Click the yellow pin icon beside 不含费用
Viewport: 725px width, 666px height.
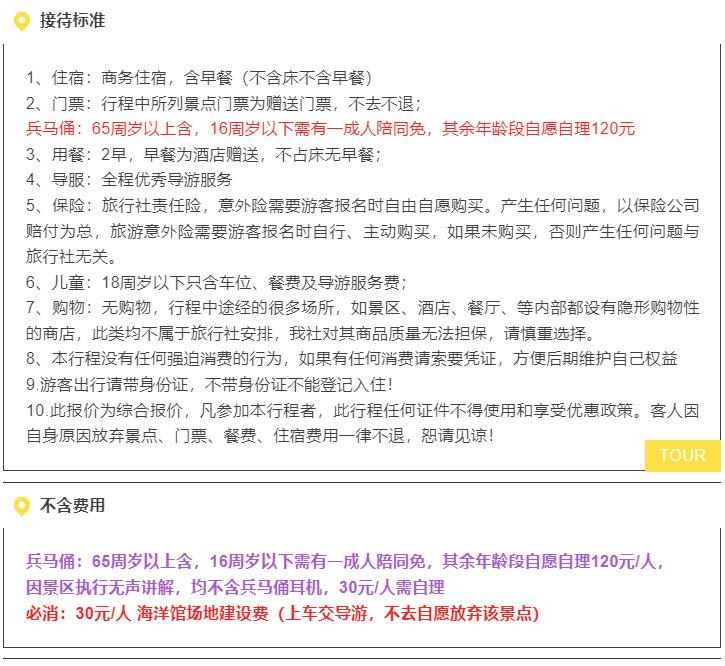[22, 506]
